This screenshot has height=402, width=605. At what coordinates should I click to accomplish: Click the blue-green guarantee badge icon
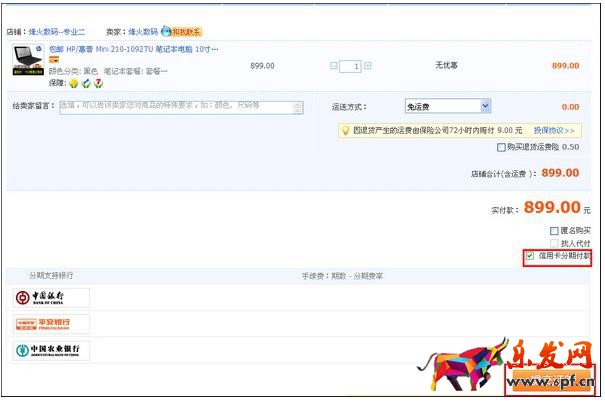[85, 82]
